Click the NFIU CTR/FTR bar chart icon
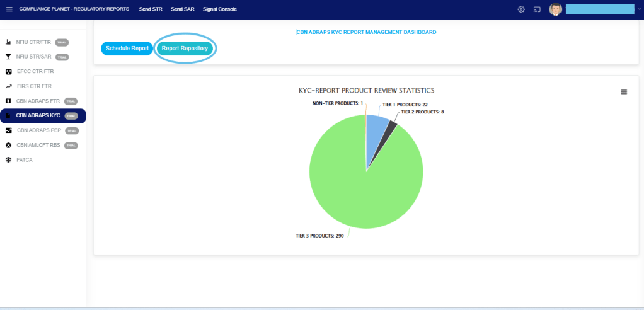Image resolution: width=644 pixels, height=310 pixels. [x=8, y=42]
